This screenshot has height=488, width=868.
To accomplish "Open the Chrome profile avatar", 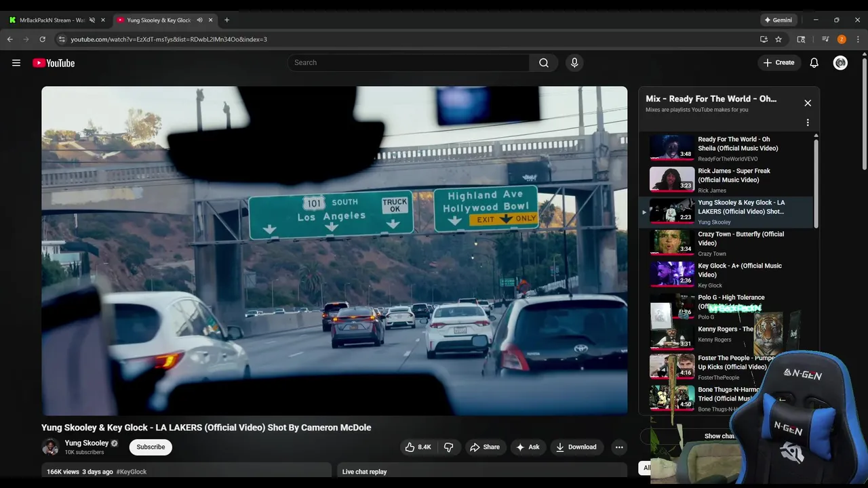I will pos(842,39).
